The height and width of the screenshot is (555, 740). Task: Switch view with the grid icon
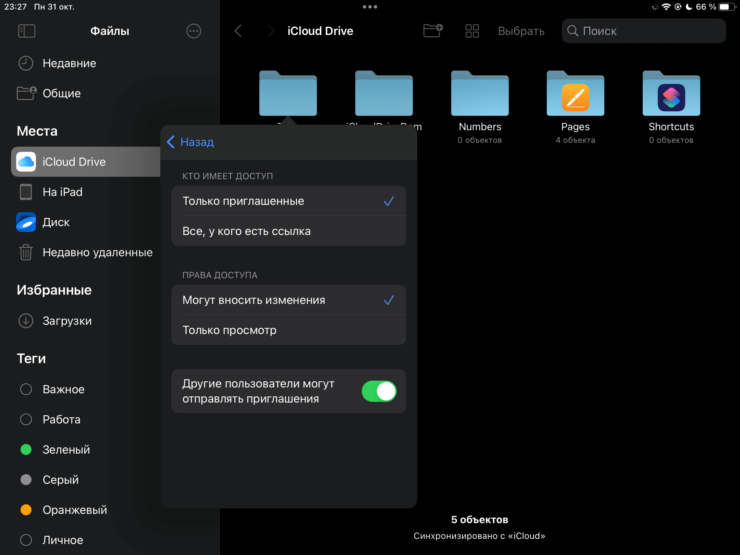click(x=472, y=31)
